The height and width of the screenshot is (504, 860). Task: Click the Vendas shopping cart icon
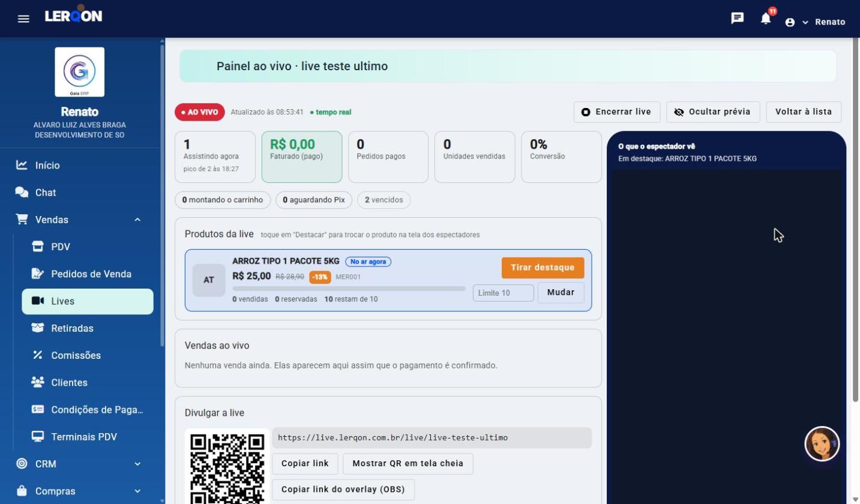(x=22, y=219)
